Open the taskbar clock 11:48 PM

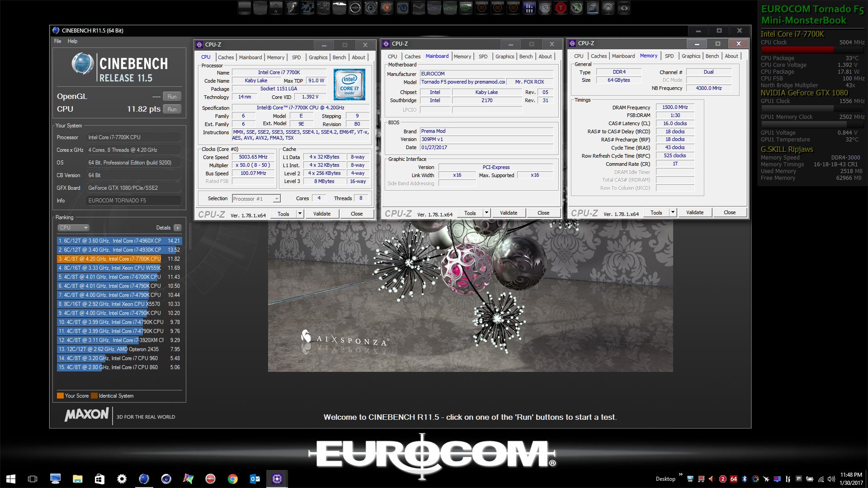pyautogui.click(x=851, y=479)
